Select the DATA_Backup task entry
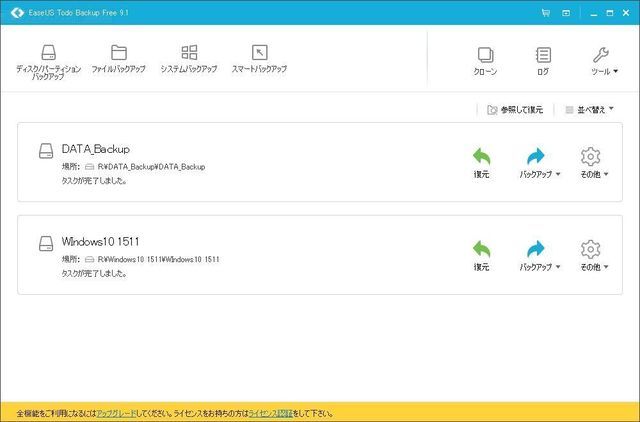This screenshot has width=640, height=422. (x=96, y=149)
